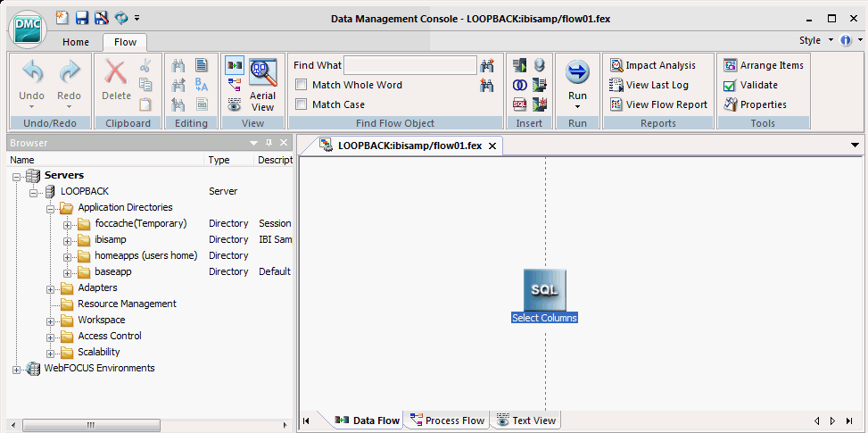Select the Data Flow bottom tab
868x433 pixels.
tap(368, 421)
